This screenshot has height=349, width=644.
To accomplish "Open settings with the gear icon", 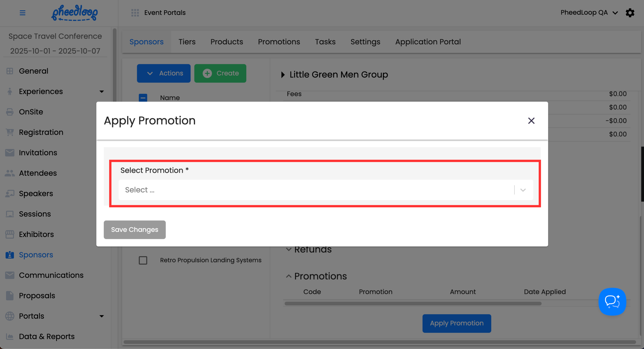I will click(x=630, y=13).
